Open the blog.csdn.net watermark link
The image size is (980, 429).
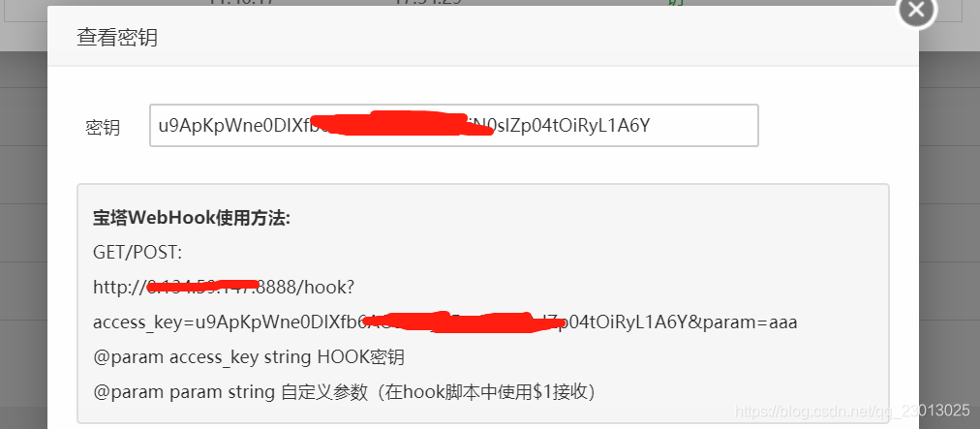point(852,411)
